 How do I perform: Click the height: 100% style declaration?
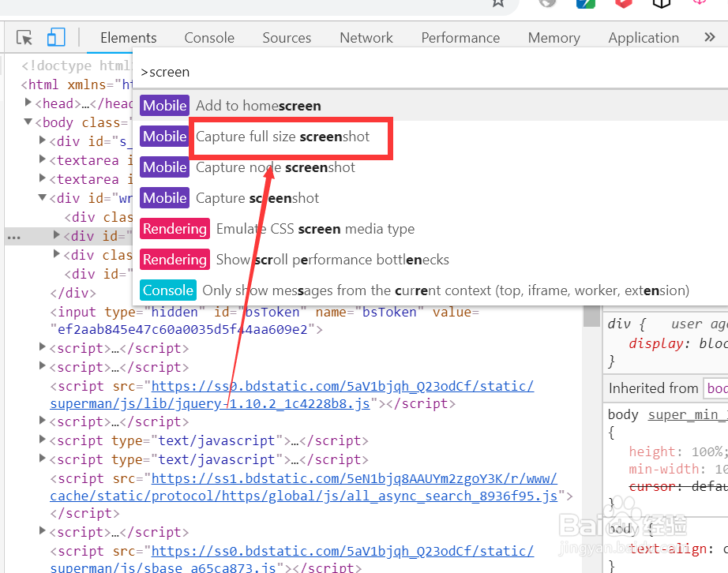pyautogui.click(x=677, y=451)
